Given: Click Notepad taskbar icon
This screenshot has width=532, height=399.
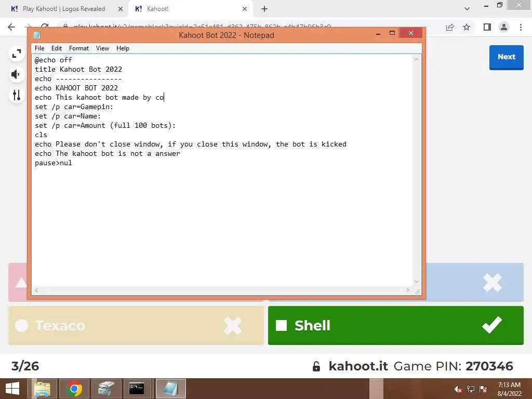Looking at the screenshot, I should (170, 389).
